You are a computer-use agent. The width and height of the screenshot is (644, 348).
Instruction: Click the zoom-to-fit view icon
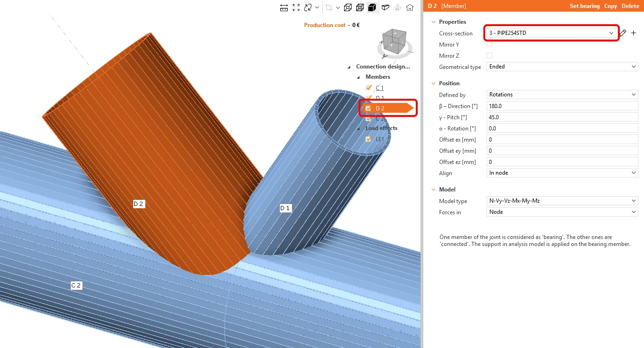[x=296, y=7]
